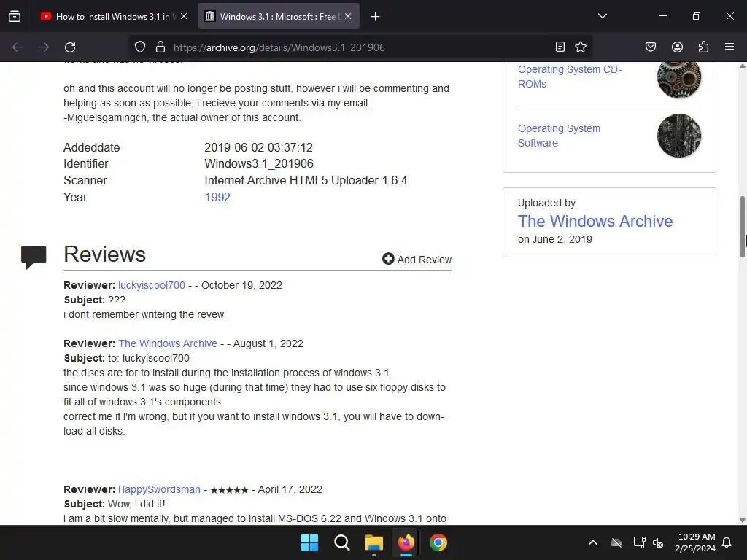747x560 pixels.
Task: Open Firefox View tab list icon
Action: point(15,16)
